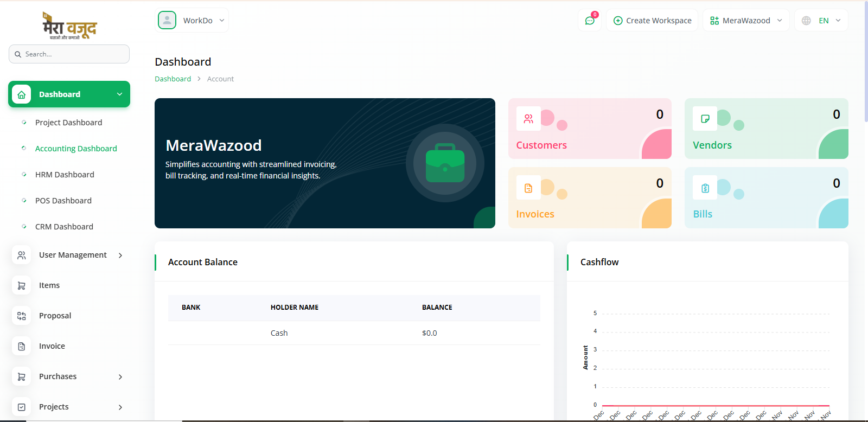Click the Bills card icon
This screenshot has width=868, height=422.
coord(705,188)
